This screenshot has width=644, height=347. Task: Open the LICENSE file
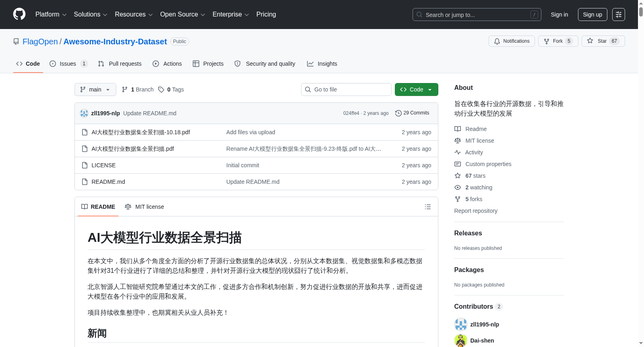(103, 165)
